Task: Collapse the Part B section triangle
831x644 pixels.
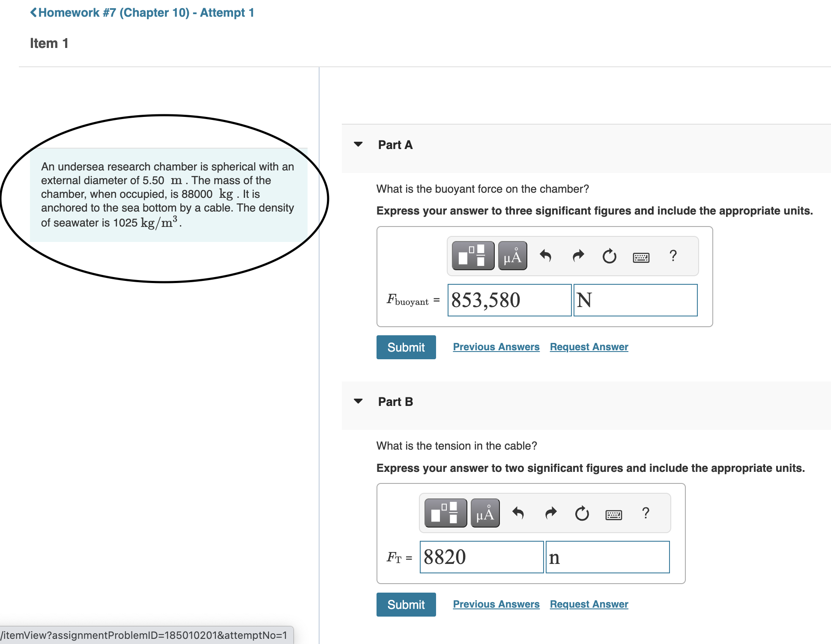Action: 358,401
